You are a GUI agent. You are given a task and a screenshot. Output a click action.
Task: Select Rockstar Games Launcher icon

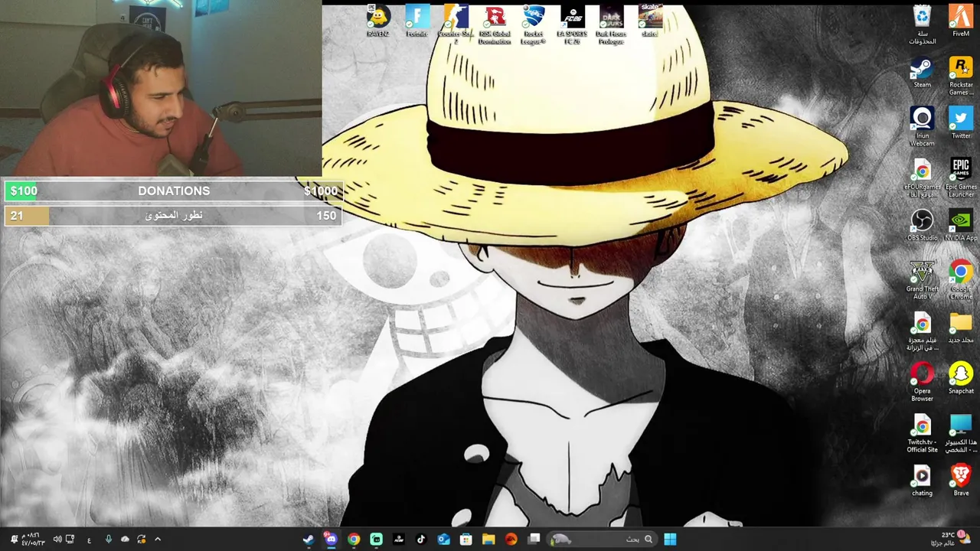pos(961,76)
